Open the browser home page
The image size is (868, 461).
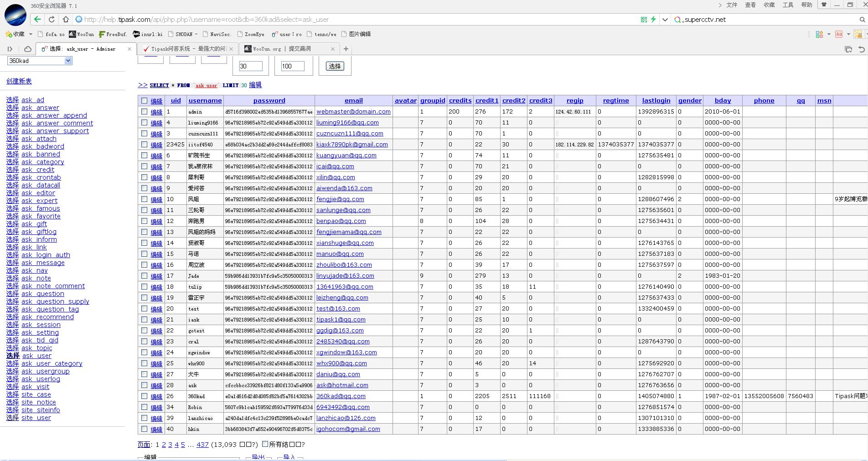(x=66, y=19)
